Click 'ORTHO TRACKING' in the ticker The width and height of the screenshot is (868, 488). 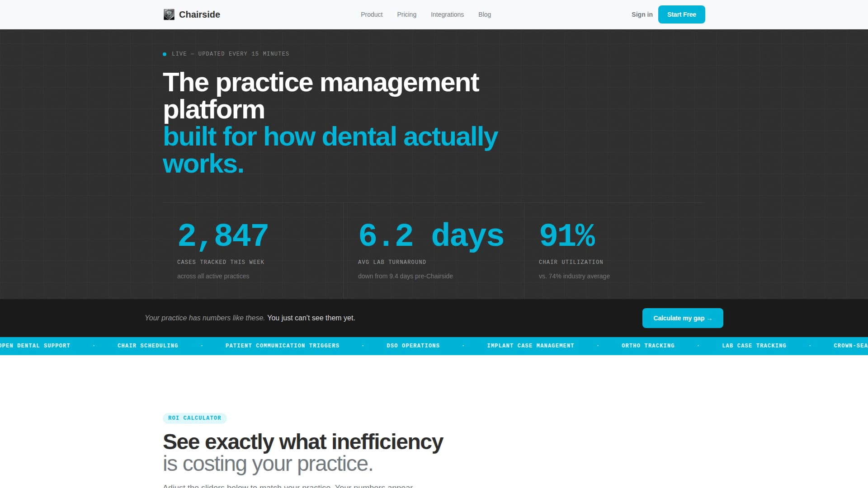click(x=648, y=346)
